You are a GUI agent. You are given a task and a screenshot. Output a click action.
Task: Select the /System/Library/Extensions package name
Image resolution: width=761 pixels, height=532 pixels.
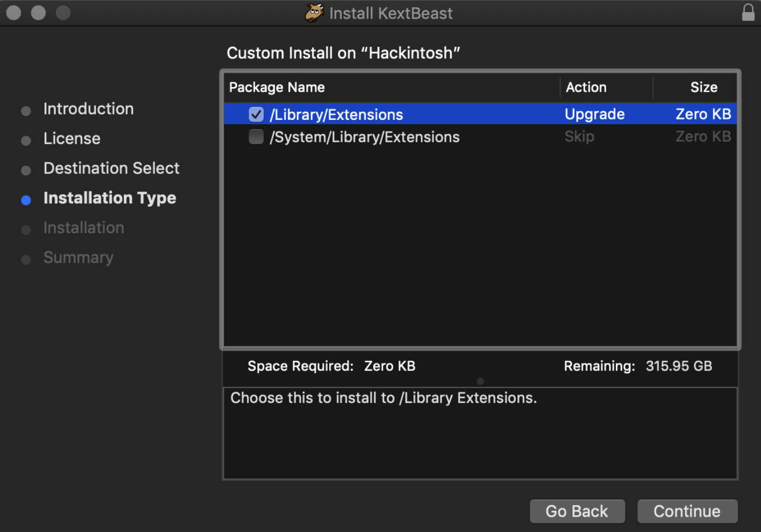pos(365,137)
